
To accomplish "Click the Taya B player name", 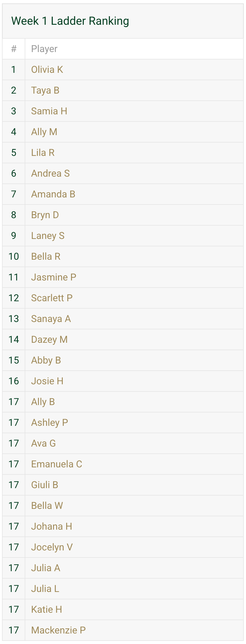I will [45, 90].
